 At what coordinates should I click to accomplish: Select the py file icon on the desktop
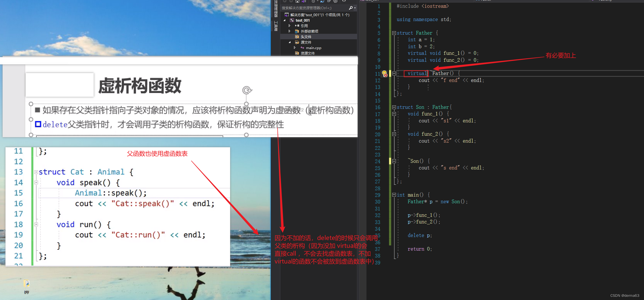(x=27, y=284)
